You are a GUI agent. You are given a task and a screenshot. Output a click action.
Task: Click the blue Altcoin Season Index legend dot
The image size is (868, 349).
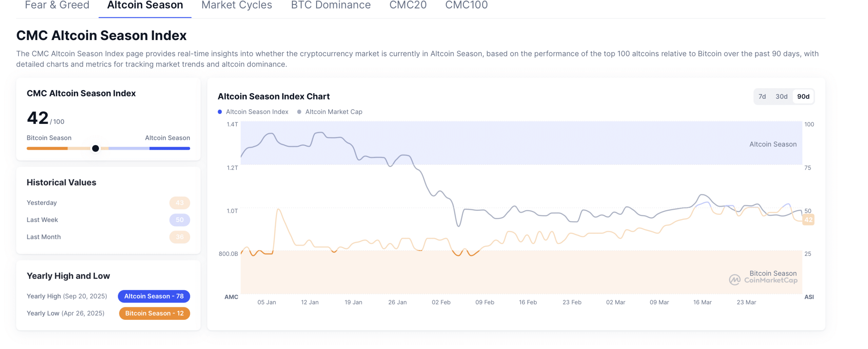click(220, 111)
